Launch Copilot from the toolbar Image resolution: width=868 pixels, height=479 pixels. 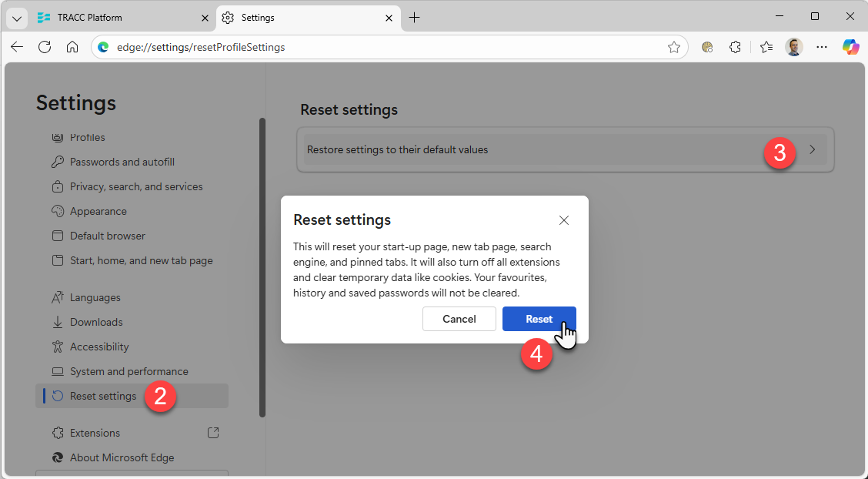pos(850,47)
